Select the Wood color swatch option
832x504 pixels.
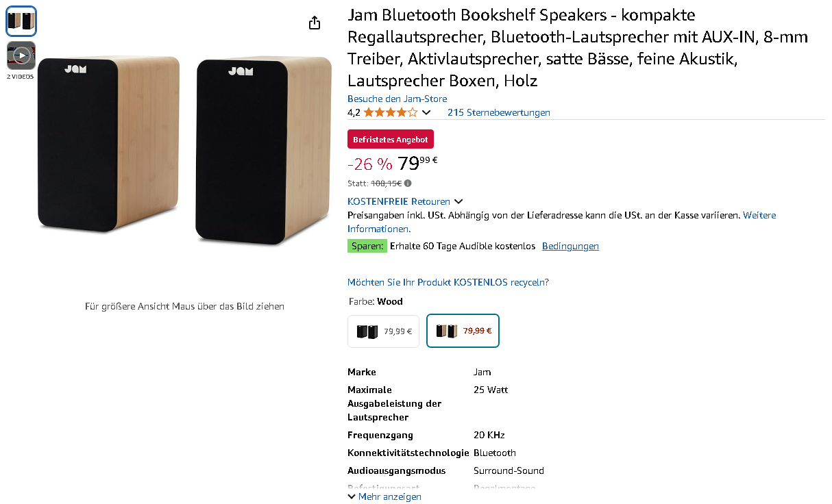(463, 331)
